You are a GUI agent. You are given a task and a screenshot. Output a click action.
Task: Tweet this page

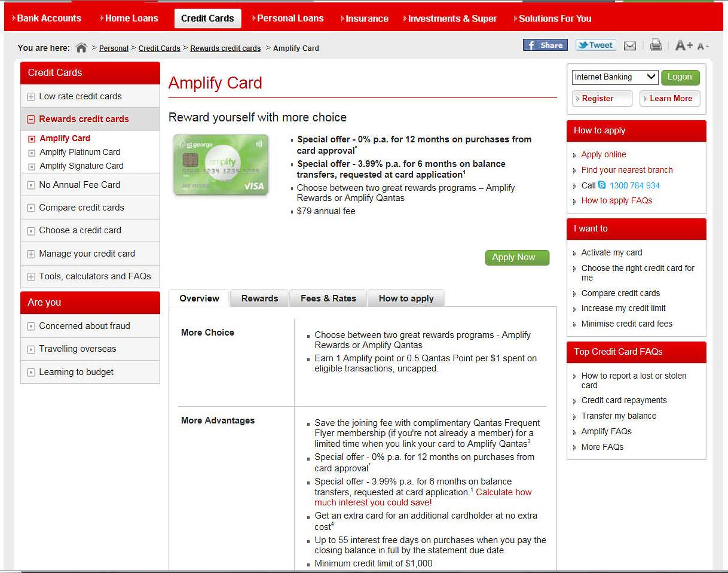click(x=596, y=45)
